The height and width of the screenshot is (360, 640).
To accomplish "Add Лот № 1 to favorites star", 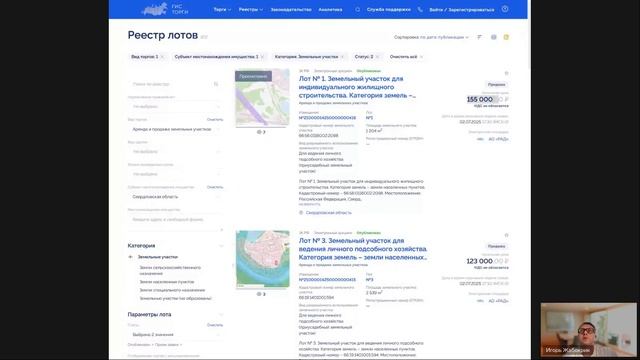I will [506, 73].
